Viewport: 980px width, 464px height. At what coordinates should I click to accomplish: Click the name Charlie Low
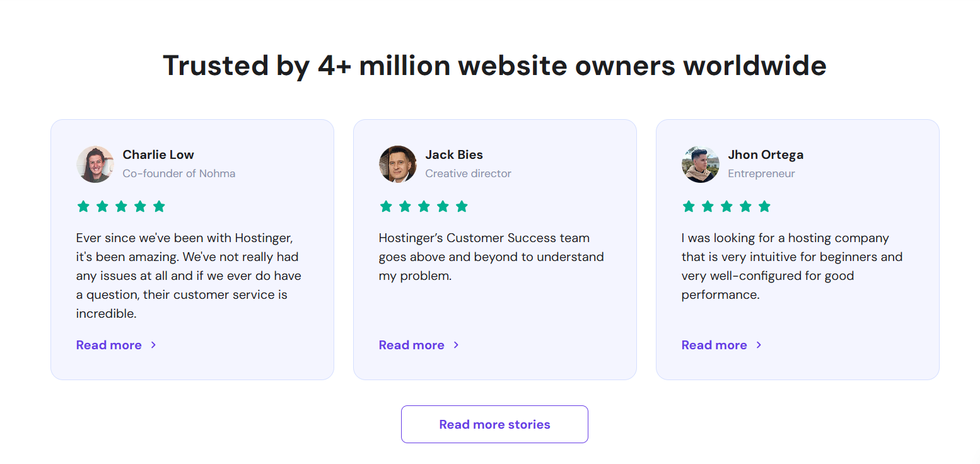[x=158, y=154]
